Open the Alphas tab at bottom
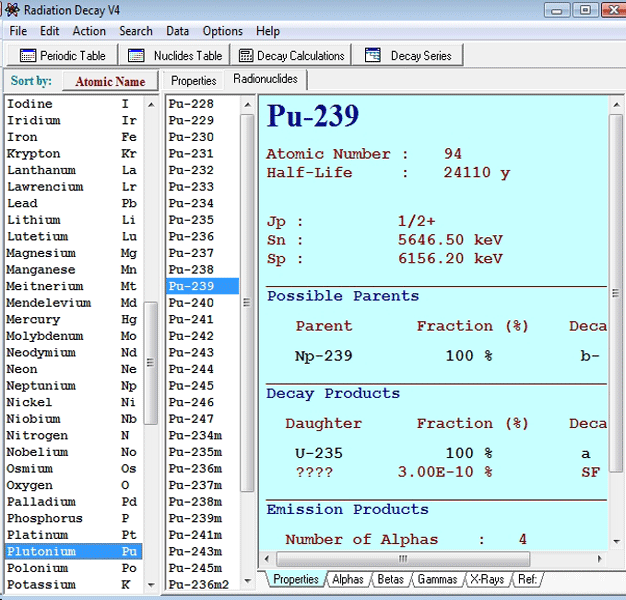The width and height of the screenshot is (626, 600). [348, 579]
